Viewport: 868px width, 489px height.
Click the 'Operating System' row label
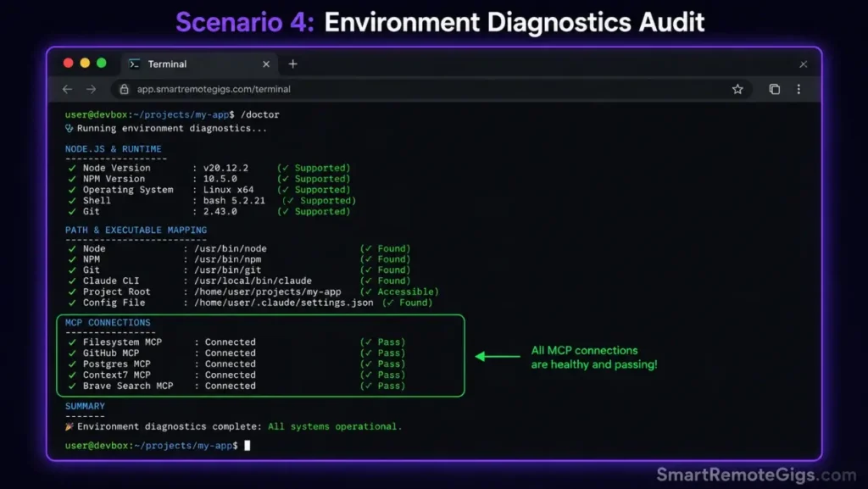pos(128,190)
